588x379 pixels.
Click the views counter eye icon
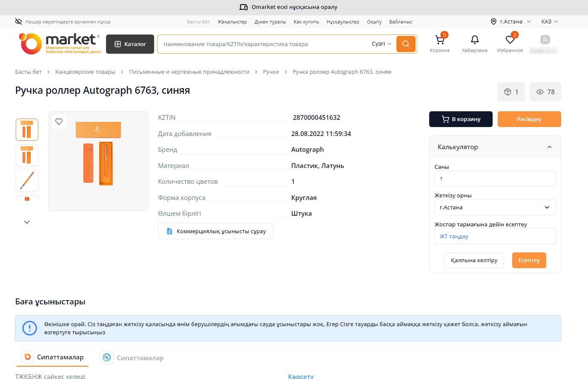pyautogui.click(x=540, y=92)
